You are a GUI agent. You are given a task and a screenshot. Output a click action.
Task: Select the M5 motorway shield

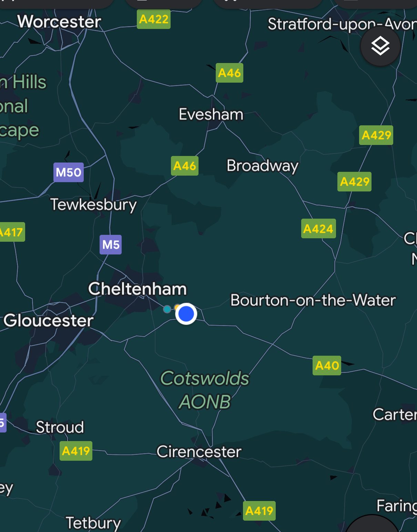pos(111,245)
